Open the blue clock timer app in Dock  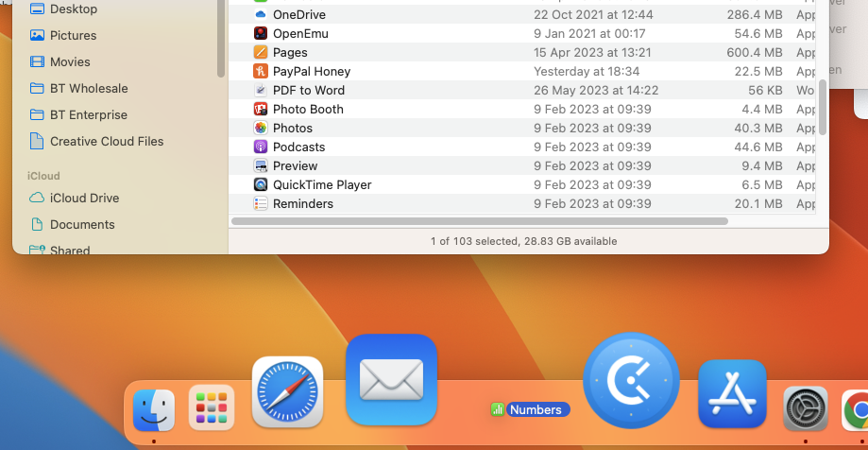tap(631, 381)
